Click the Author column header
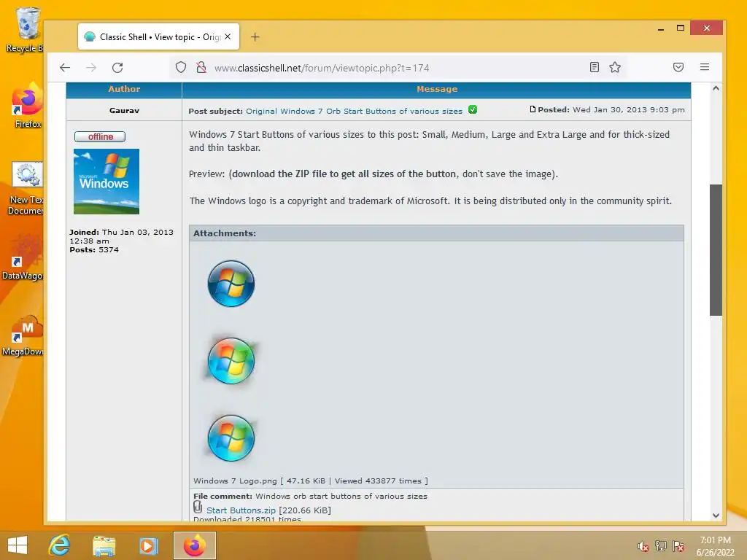The width and height of the screenshot is (747, 560). pos(124,89)
